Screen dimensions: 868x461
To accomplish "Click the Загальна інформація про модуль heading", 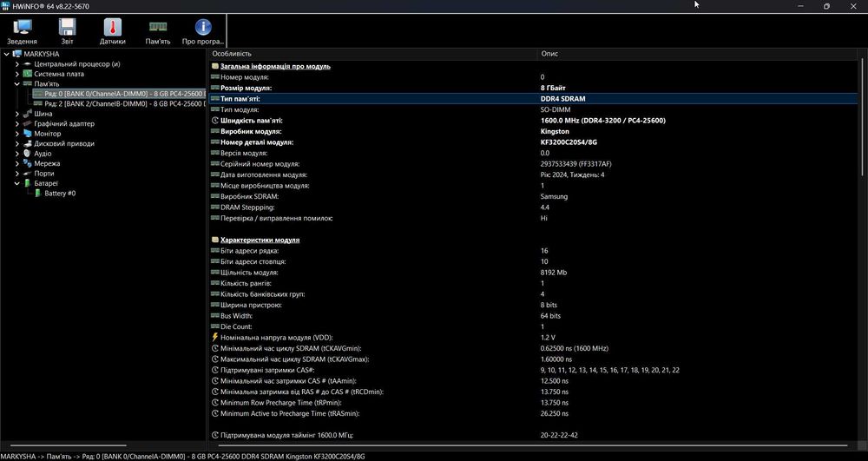I will [275, 66].
